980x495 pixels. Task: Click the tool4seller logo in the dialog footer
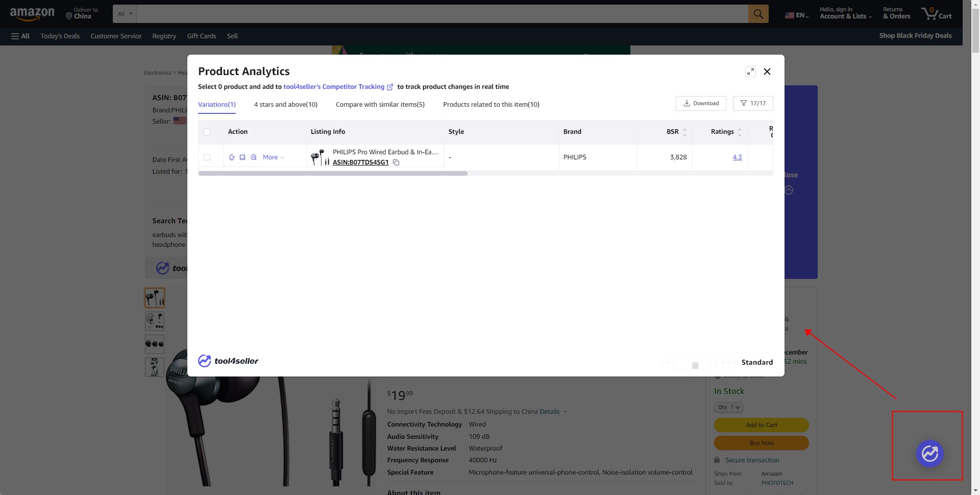click(x=228, y=361)
